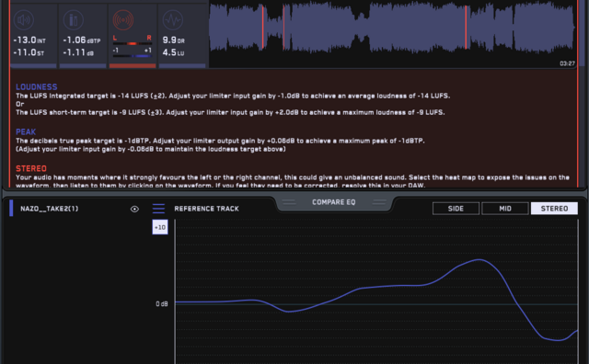Click the left grip lines of Compare EQ

pos(288,202)
